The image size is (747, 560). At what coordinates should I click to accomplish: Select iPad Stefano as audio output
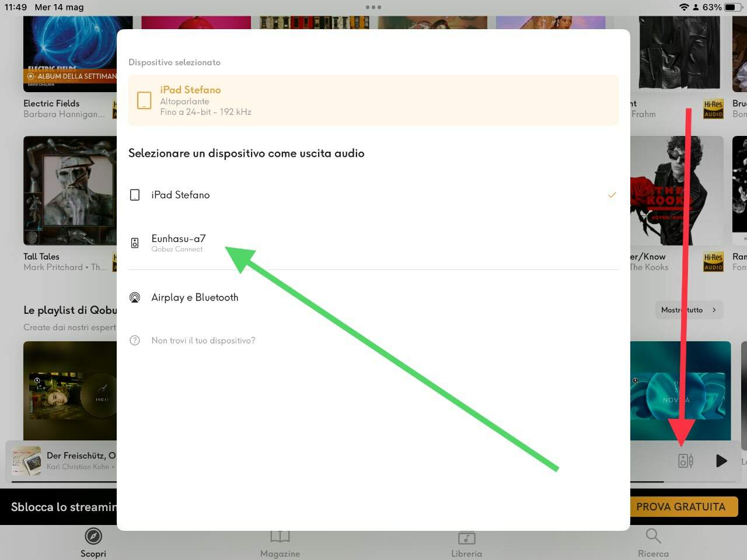(373, 195)
